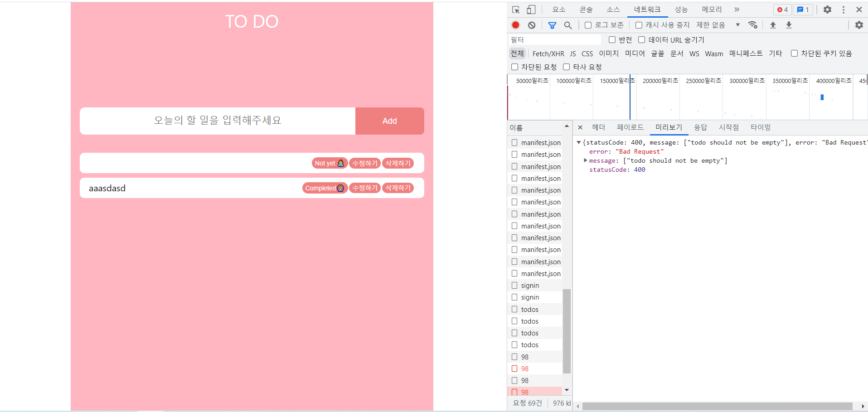Image resolution: width=868 pixels, height=412 pixels.
Task: Export HAR file download arrow icon
Action: 789,25
